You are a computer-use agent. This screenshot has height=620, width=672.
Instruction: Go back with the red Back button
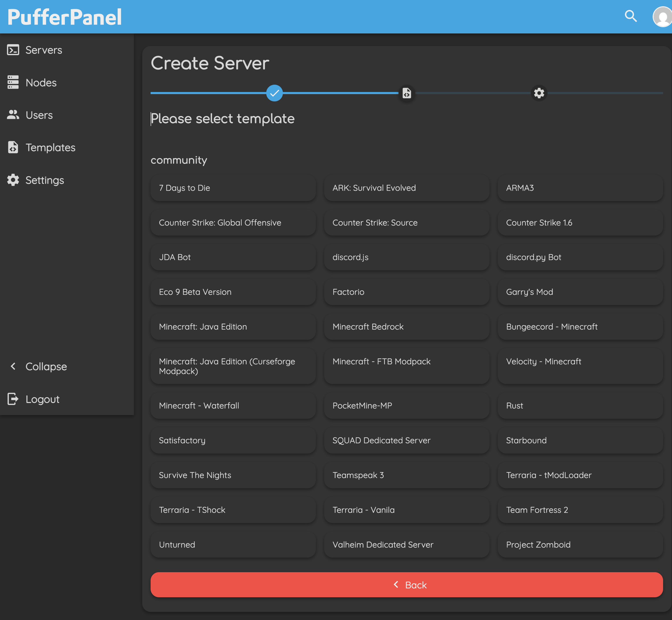(x=407, y=585)
